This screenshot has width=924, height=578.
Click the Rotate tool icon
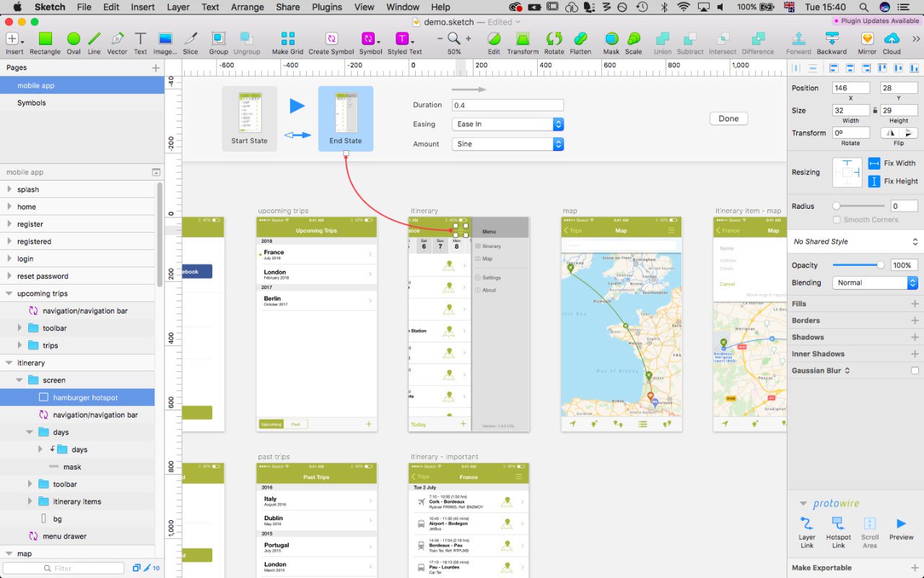554,39
